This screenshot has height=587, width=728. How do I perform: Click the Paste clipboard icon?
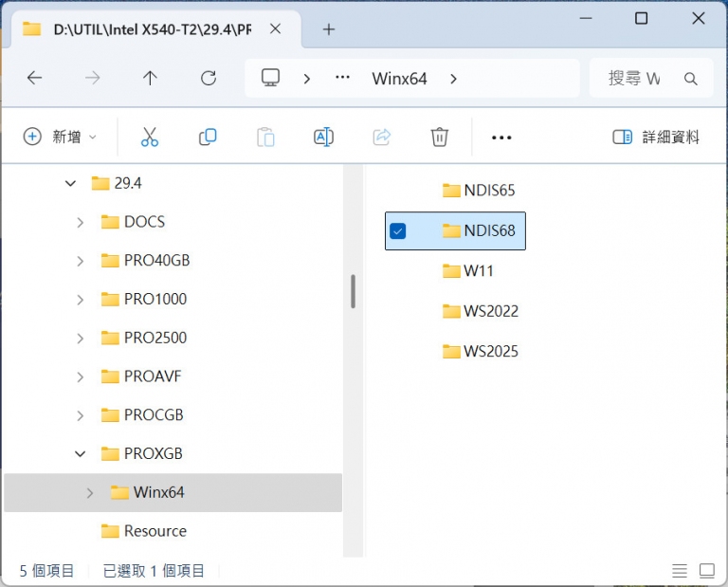click(265, 137)
